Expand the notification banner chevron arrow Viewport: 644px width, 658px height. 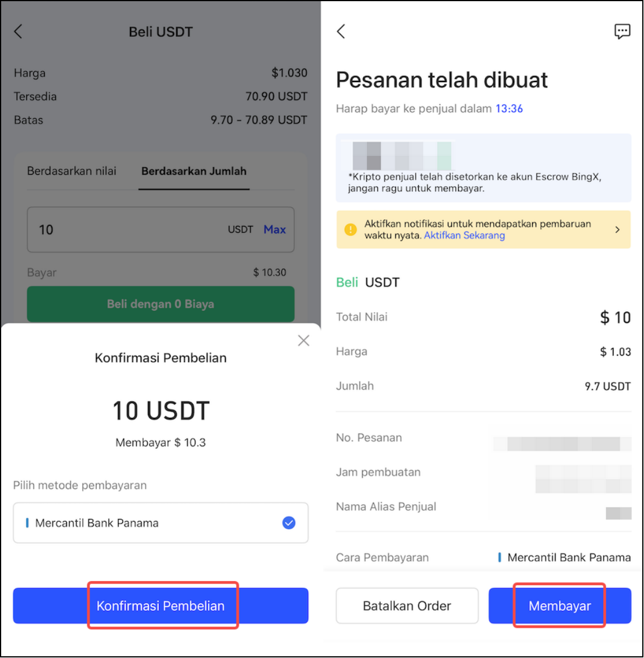(617, 229)
